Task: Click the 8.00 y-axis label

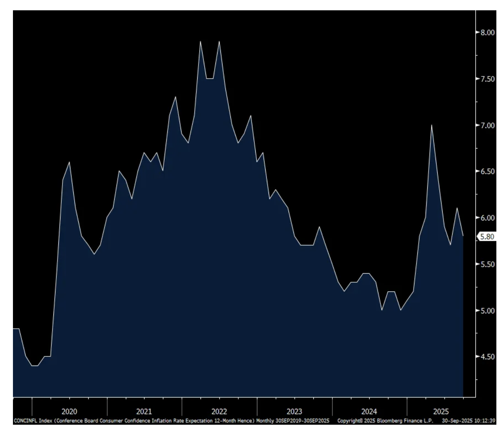Action: pyautogui.click(x=487, y=33)
